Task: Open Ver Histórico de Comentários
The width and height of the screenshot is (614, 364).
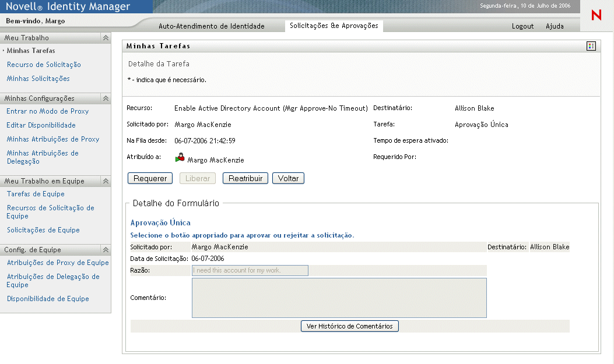Action: (x=350, y=326)
